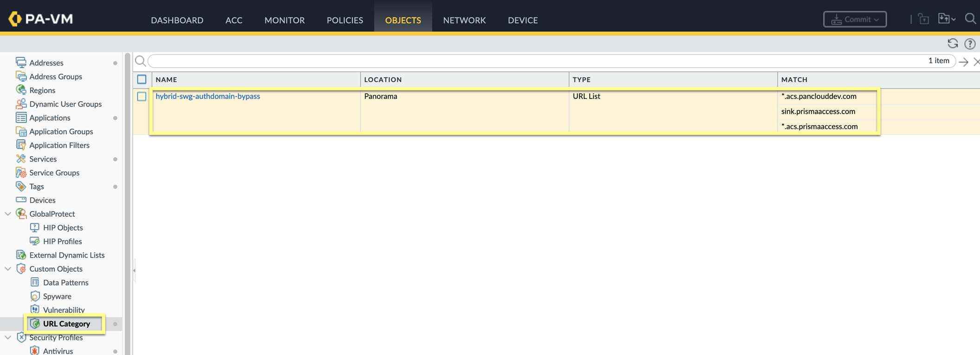Collapse the Security Profiles tree node
The width and height of the screenshot is (980, 355).
click(x=8, y=337)
